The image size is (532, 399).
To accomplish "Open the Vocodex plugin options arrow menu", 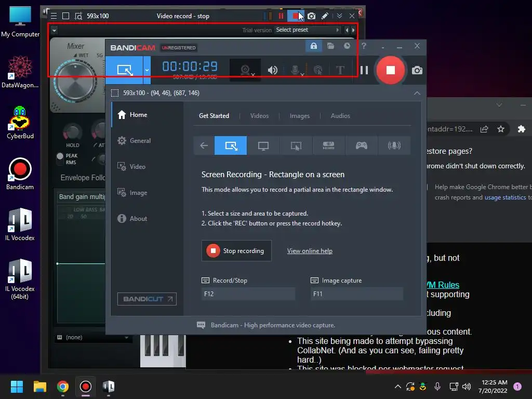I will point(54,31).
